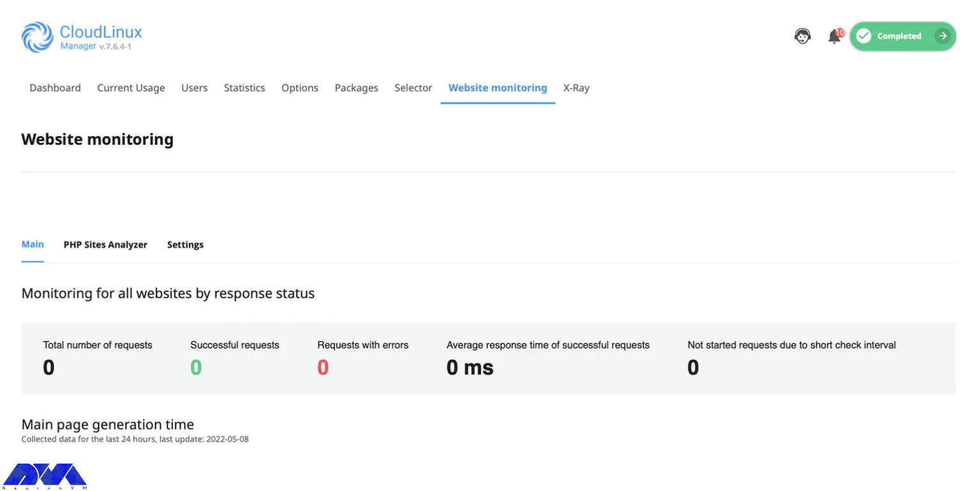Select the Options tab
980x491 pixels.
tap(300, 88)
